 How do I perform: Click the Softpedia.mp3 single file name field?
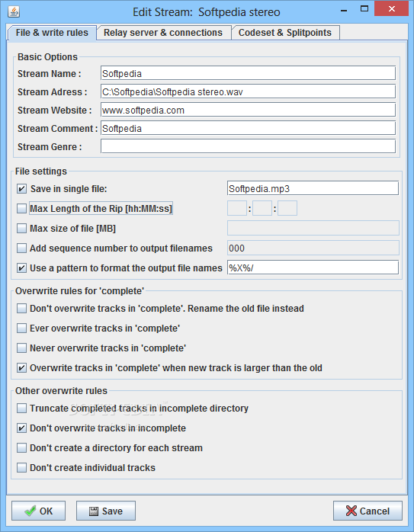click(313, 188)
